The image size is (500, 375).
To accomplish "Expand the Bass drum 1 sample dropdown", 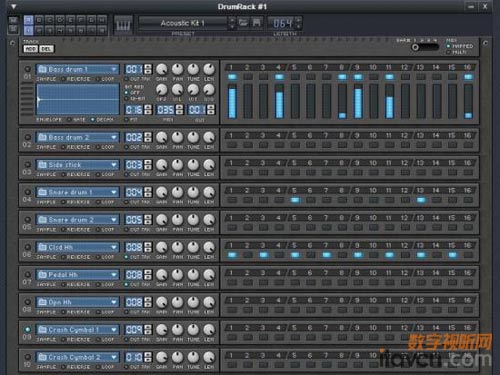I will [114, 69].
